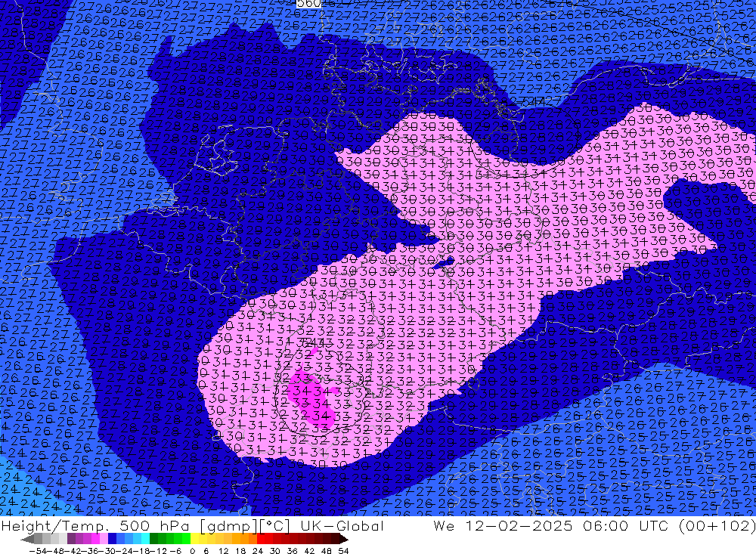Click the 'UK-Global' model name

click(x=342, y=525)
